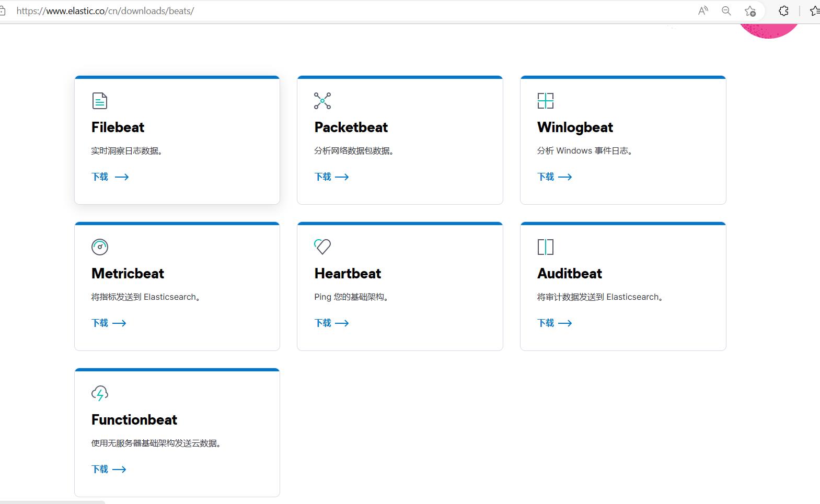Download Auditbeat via 下载 link

click(555, 323)
